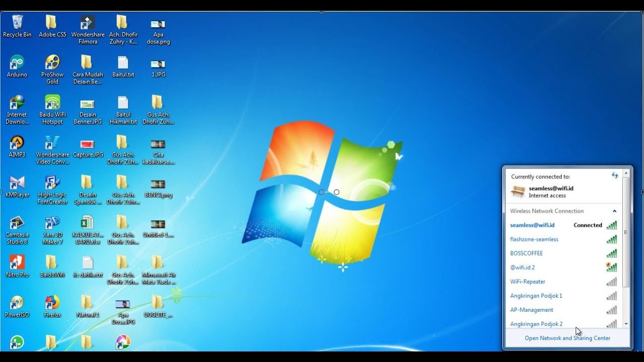Select the Cara Mudah Desain folder

(88, 70)
